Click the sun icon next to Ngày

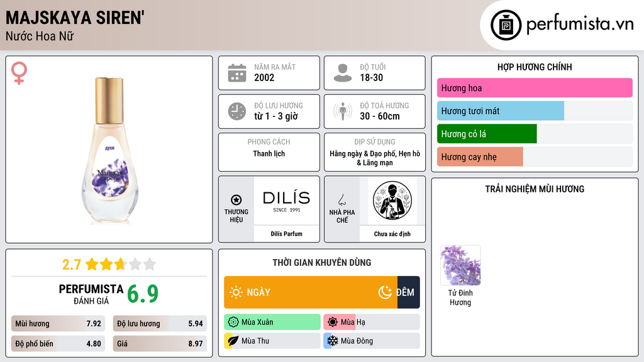[236, 292]
